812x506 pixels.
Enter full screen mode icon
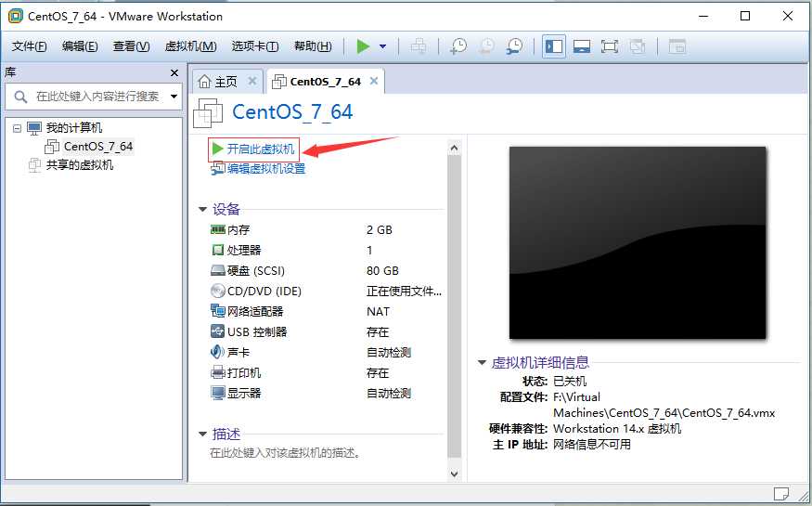[x=610, y=46]
